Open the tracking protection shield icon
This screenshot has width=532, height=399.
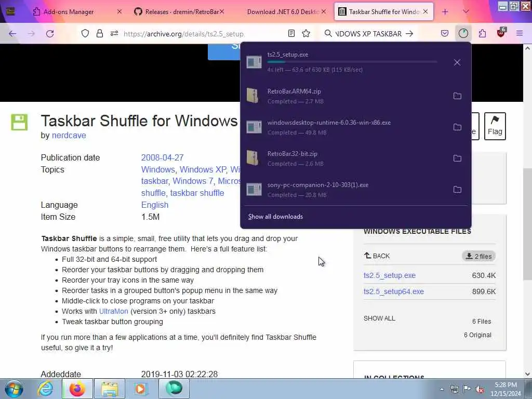pyautogui.click(x=85, y=33)
